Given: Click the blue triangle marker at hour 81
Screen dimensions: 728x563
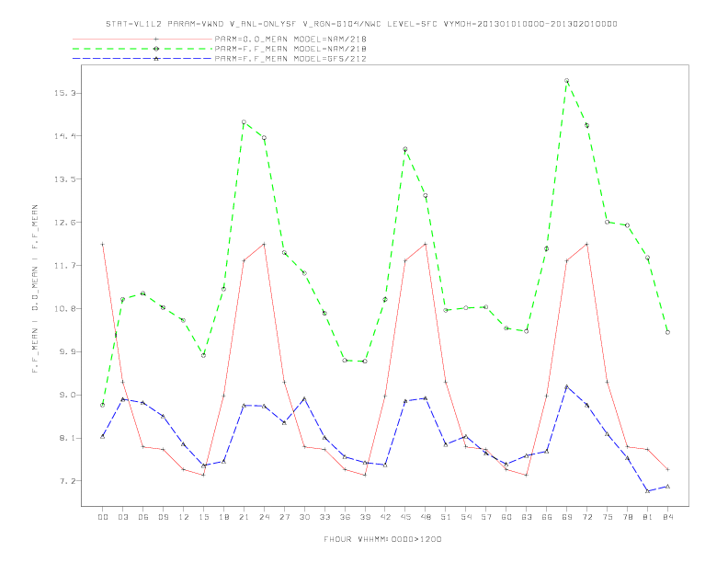Looking at the screenshot, I should point(648,491).
